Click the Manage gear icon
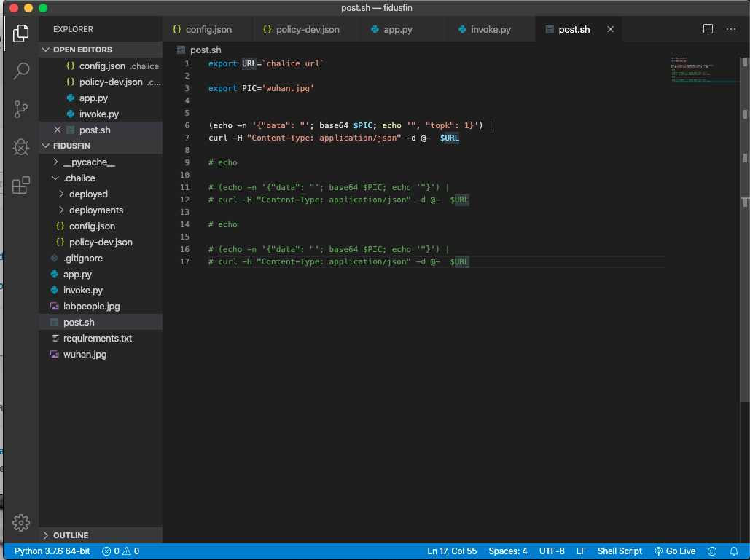 click(21, 522)
